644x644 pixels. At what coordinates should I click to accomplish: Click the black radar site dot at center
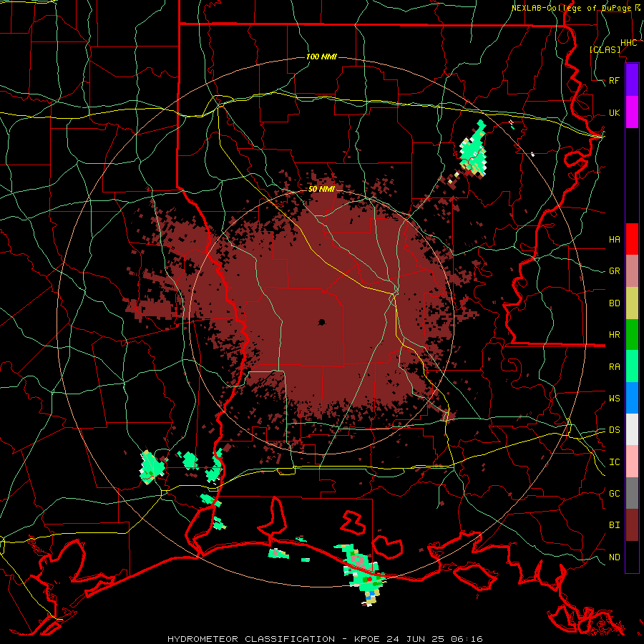pos(321,322)
